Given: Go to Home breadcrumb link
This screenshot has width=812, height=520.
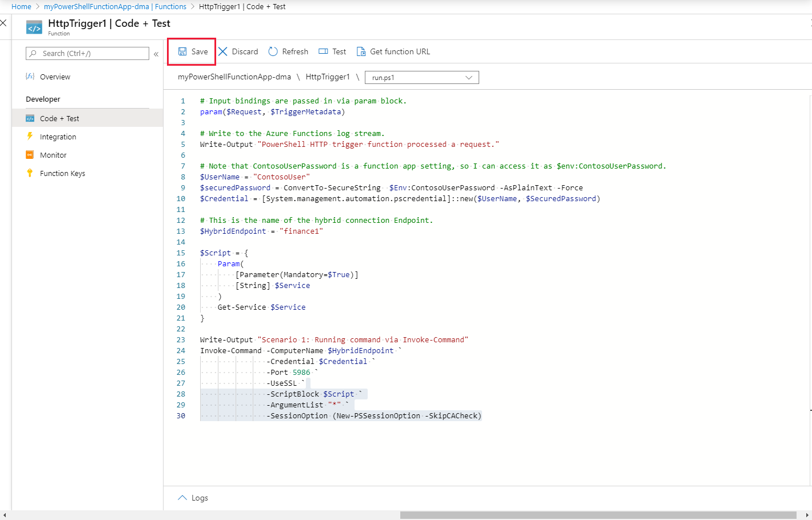Looking at the screenshot, I should coord(21,7).
